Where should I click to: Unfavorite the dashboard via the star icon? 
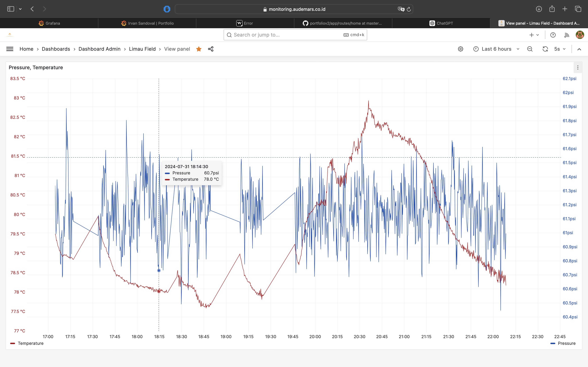(x=199, y=49)
